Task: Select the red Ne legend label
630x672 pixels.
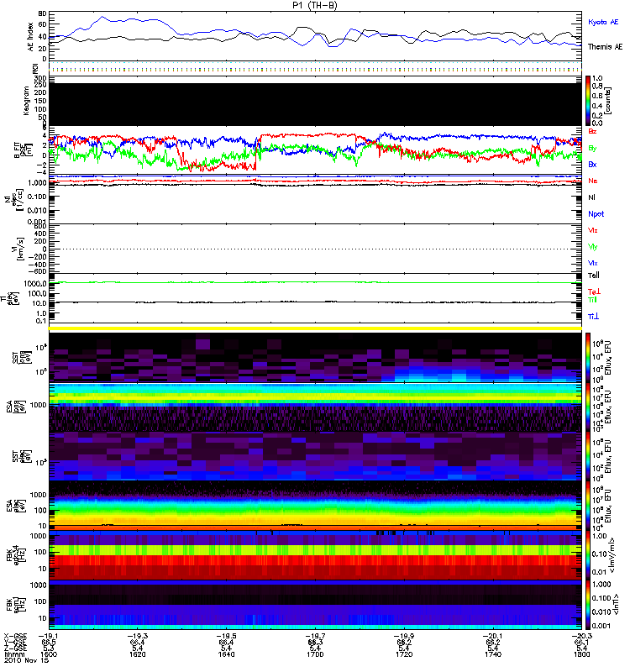Action: pyautogui.click(x=593, y=181)
